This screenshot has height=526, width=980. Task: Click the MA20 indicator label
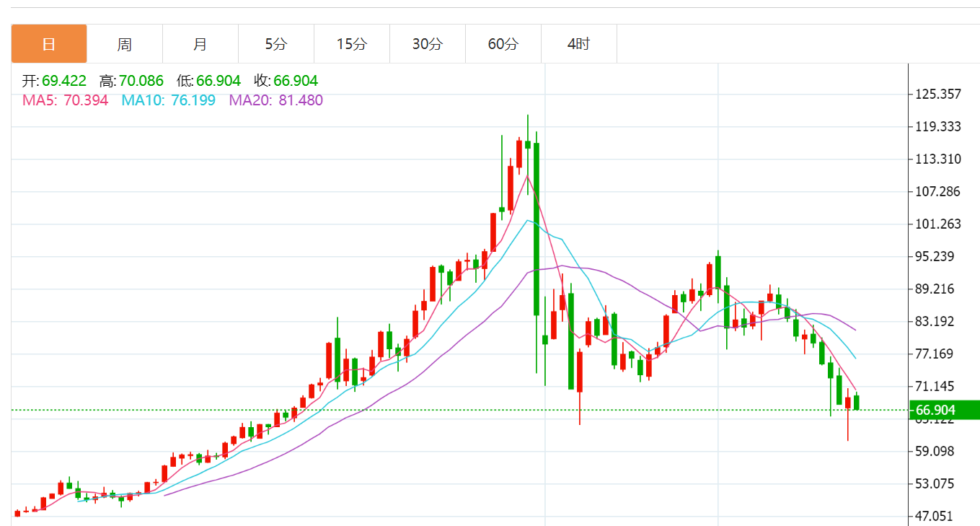pos(275,100)
